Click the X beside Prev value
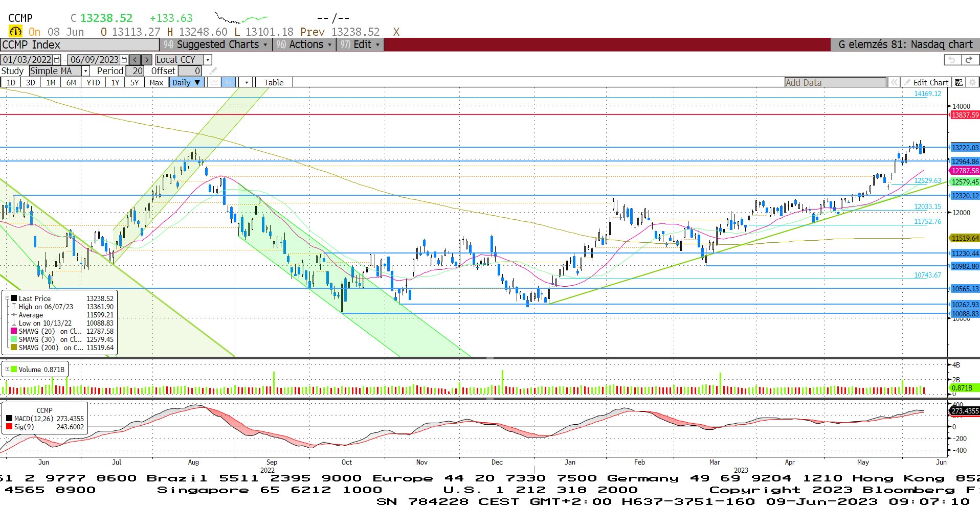Image resolution: width=980 pixels, height=530 pixels. coord(396,32)
